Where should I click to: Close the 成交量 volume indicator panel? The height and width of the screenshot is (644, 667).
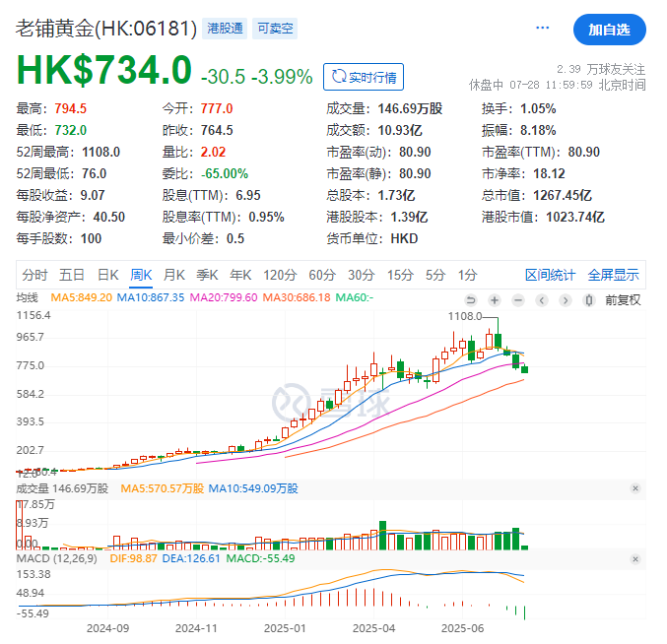(x=635, y=488)
